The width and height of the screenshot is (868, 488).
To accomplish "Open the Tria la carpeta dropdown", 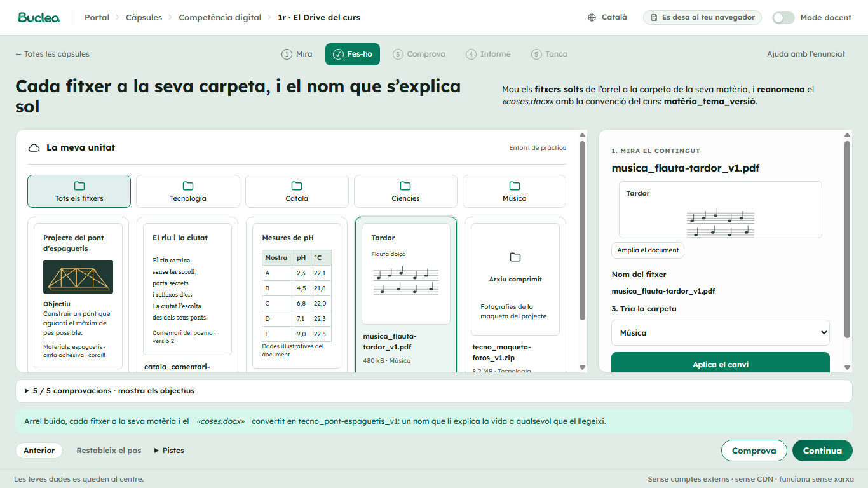I will pyautogui.click(x=721, y=332).
